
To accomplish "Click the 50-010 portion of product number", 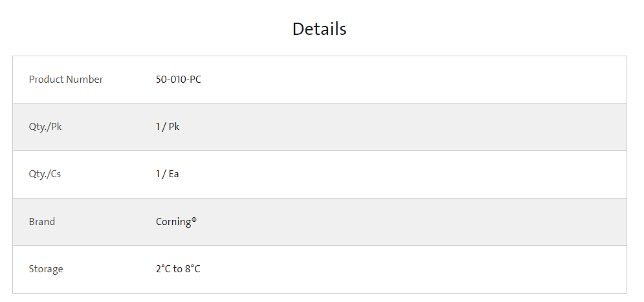I will click(x=171, y=79).
